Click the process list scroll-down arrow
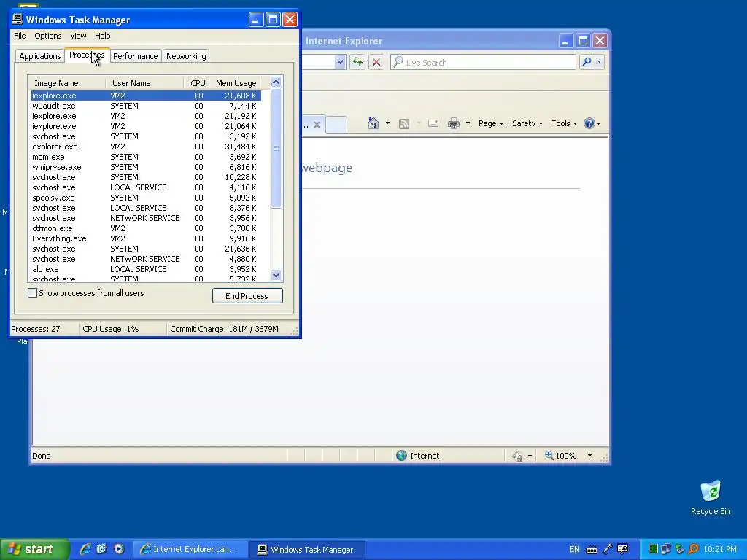 276,275
